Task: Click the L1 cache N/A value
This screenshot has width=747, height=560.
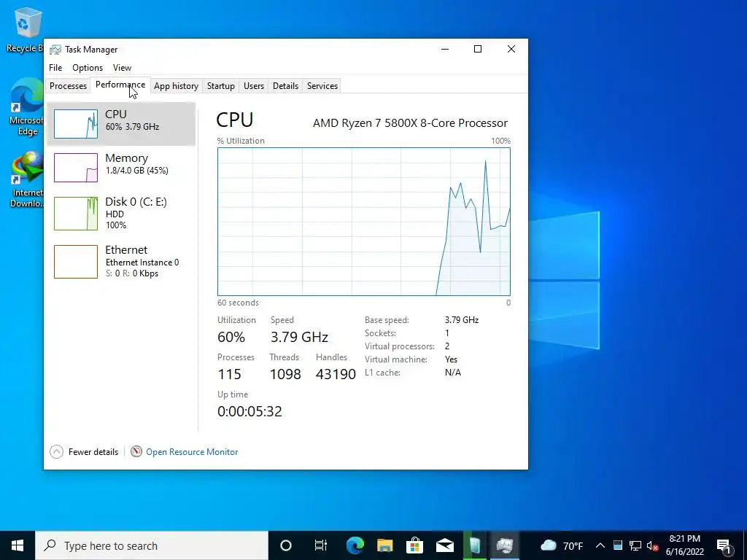Action: coord(452,373)
